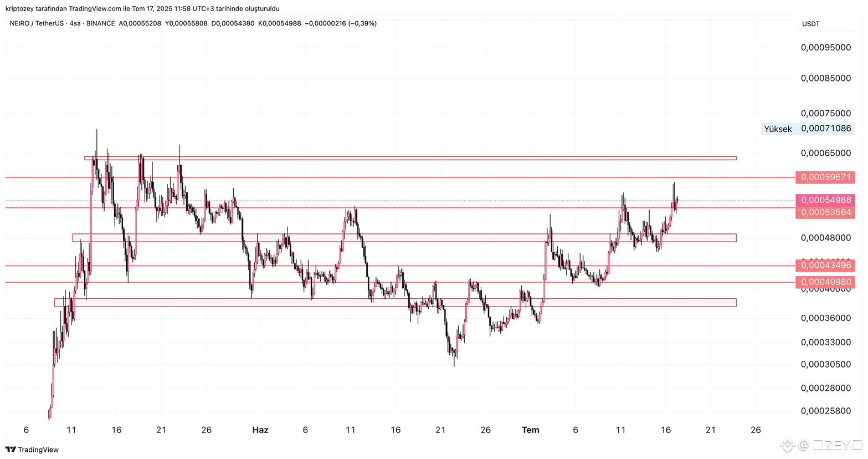The width and height of the screenshot is (868, 459).
Task: Select the USDT currency label above price axis
Action: point(811,24)
